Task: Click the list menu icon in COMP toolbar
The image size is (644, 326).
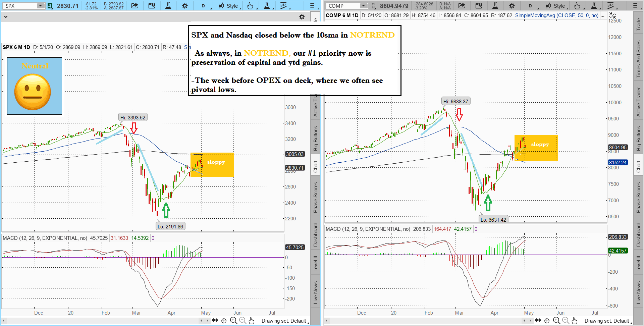Action: [x=635, y=6]
